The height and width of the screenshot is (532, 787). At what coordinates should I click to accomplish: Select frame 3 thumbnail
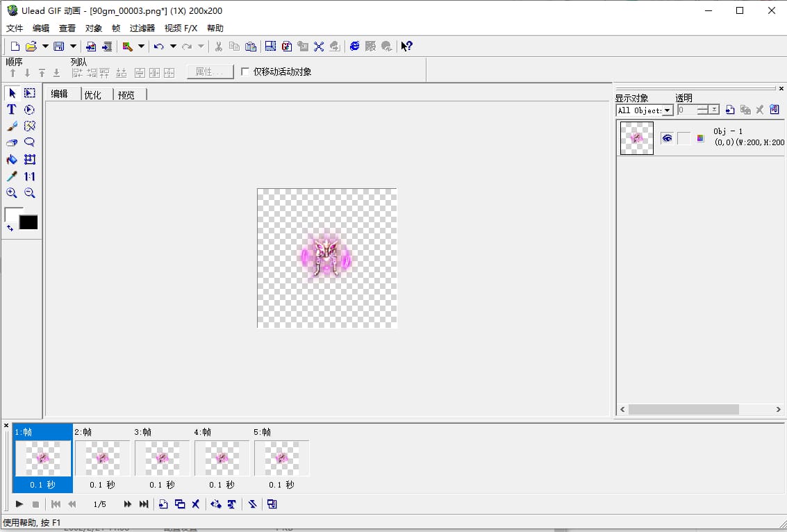162,458
